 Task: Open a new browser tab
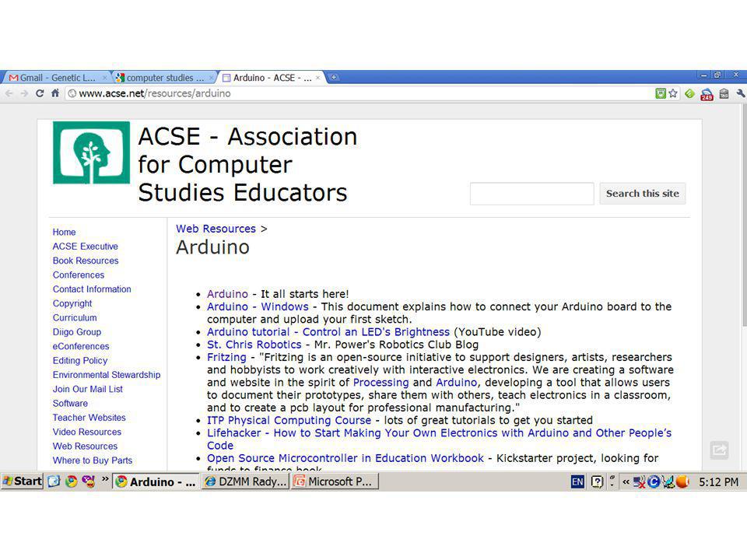pyautogui.click(x=334, y=77)
